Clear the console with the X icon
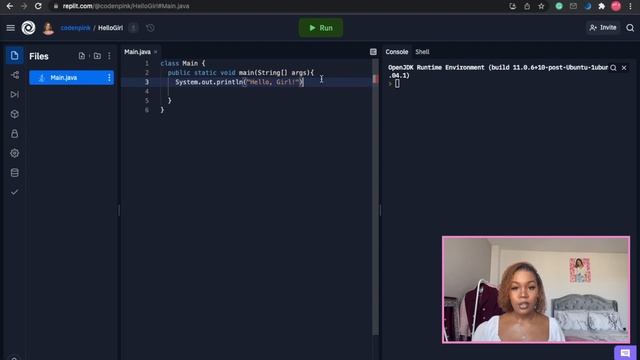The height and width of the screenshot is (360, 640). [x=624, y=68]
